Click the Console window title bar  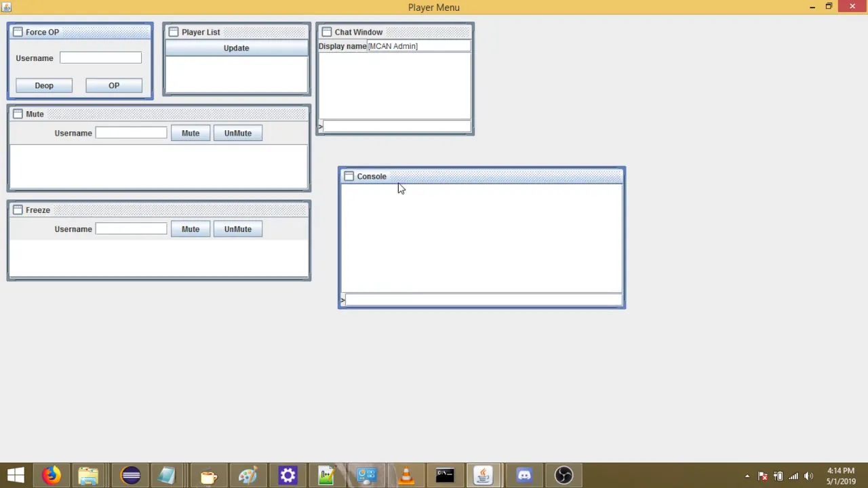pyautogui.click(x=481, y=176)
